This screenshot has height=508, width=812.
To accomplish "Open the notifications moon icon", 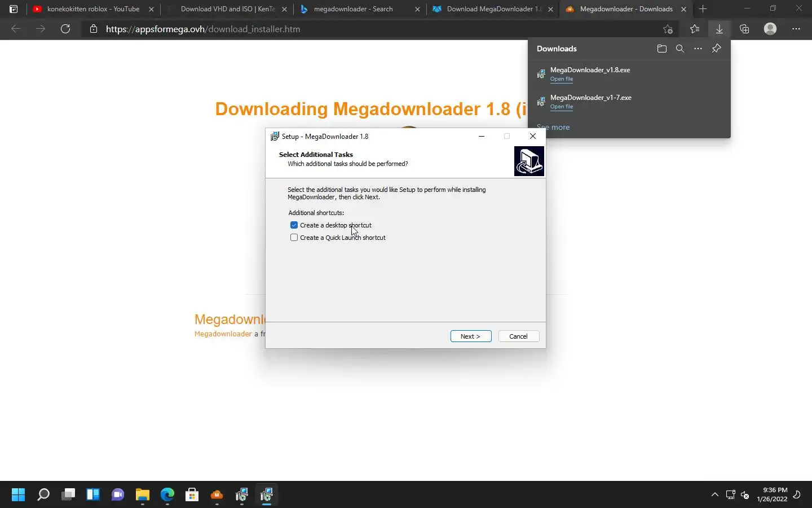I will click(797, 495).
